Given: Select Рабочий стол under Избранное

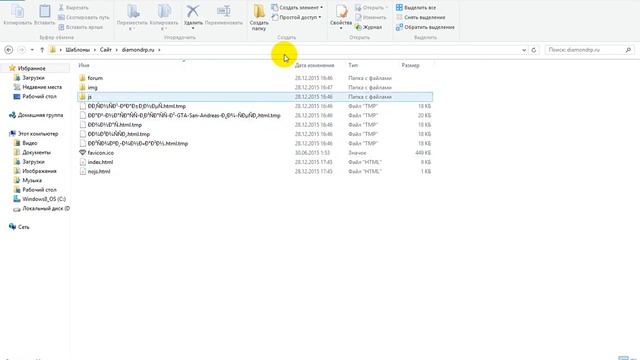Looking at the screenshot, I should 39,96.
